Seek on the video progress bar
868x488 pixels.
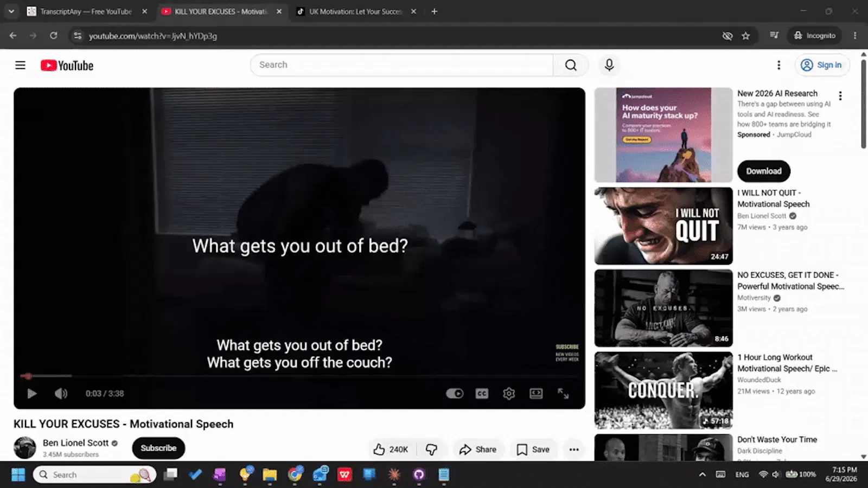pos(299,376)
